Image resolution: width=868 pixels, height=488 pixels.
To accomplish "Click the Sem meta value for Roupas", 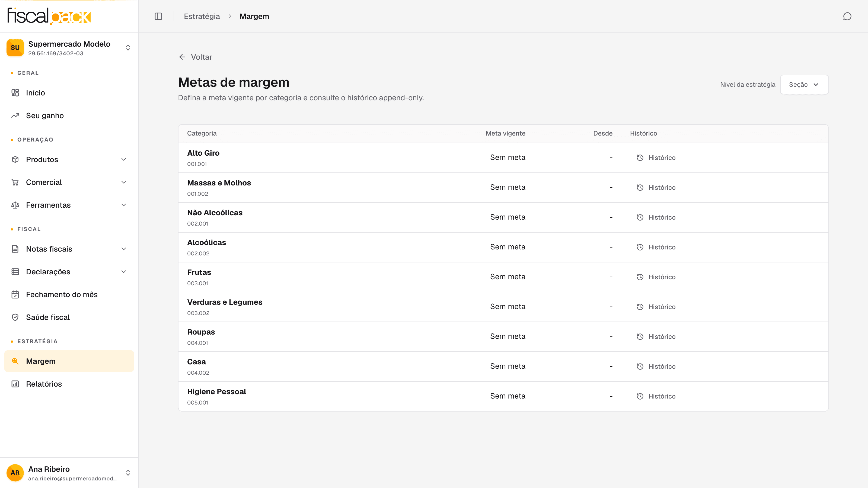I will click(x=508, y=336).
